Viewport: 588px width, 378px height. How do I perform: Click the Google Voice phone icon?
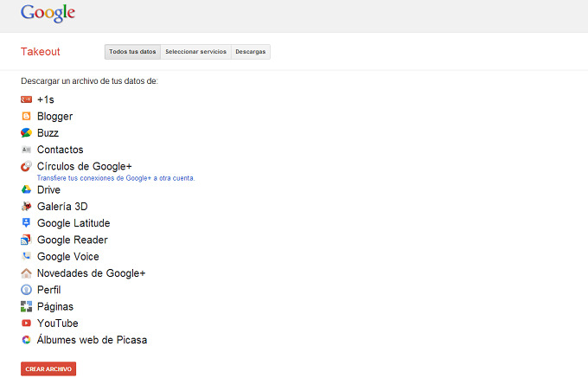pos(26,256)
